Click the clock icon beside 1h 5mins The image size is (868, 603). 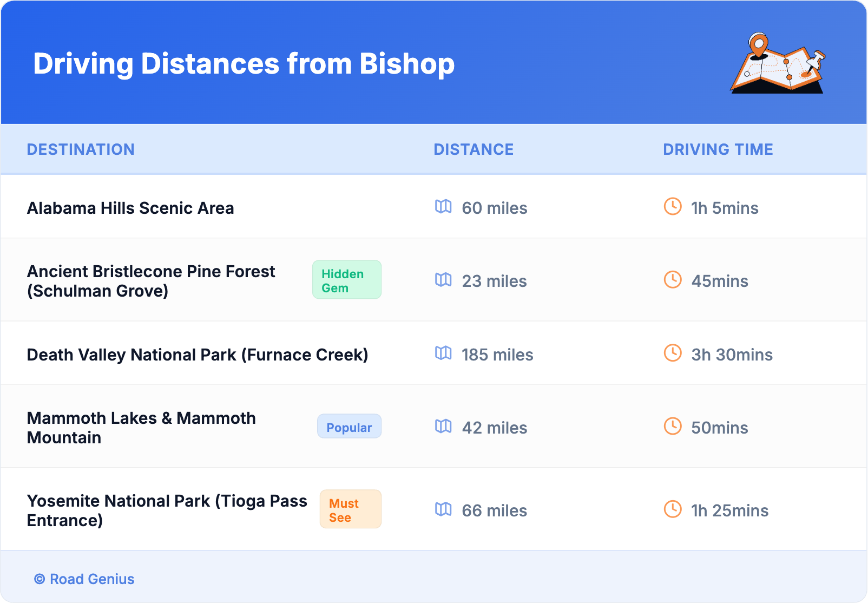coord(673,206)
